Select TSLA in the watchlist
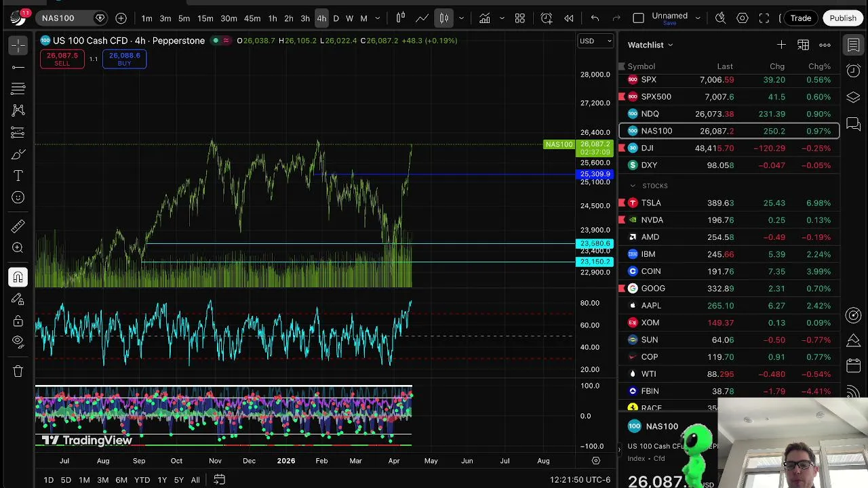Viewport: 868px width, 488px height. tap(729, 203)
